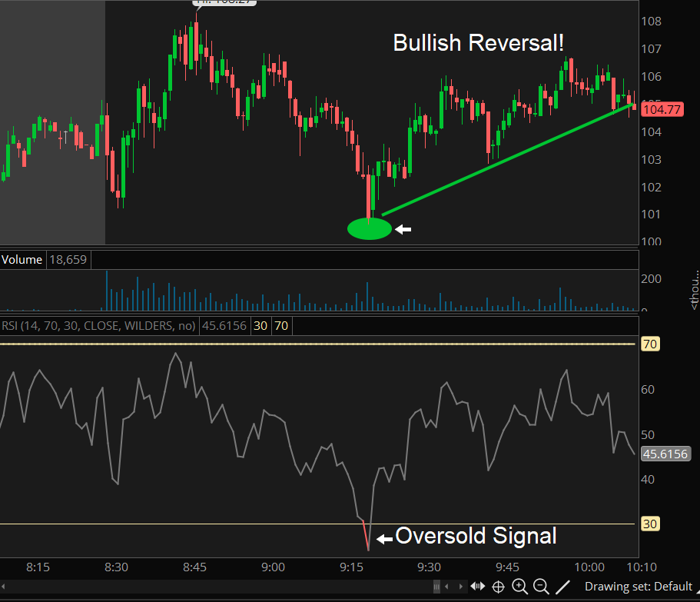Click the Volume study label
The image size is (700, 602).
pyautogui.click(x=22, y=259)
